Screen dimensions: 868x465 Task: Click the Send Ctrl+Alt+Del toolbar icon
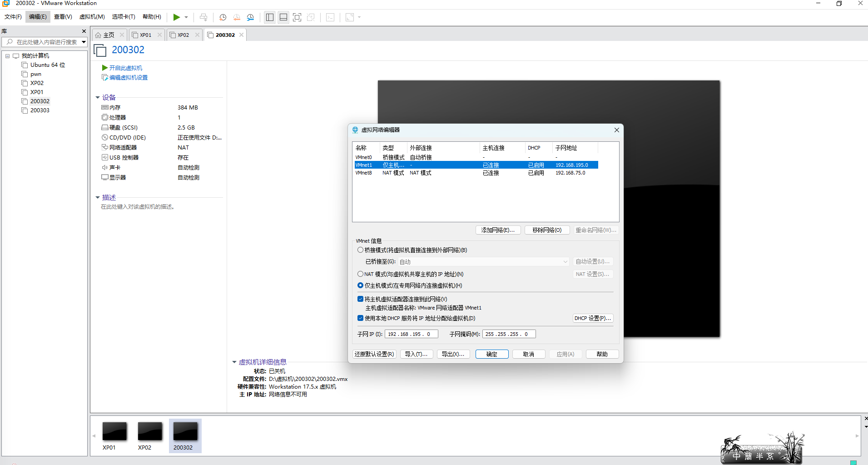[x=203, y=17]
